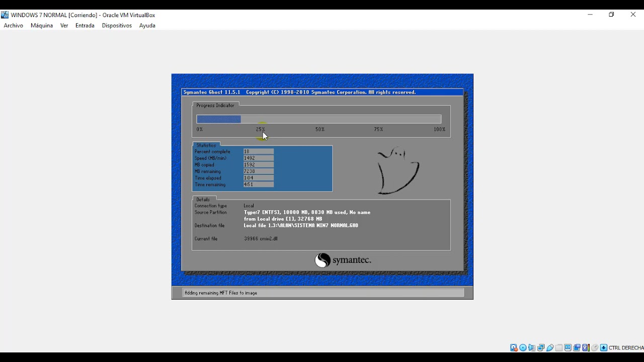Click the 75% progress mark
644x362 pixels.
(x=378, y=130)
